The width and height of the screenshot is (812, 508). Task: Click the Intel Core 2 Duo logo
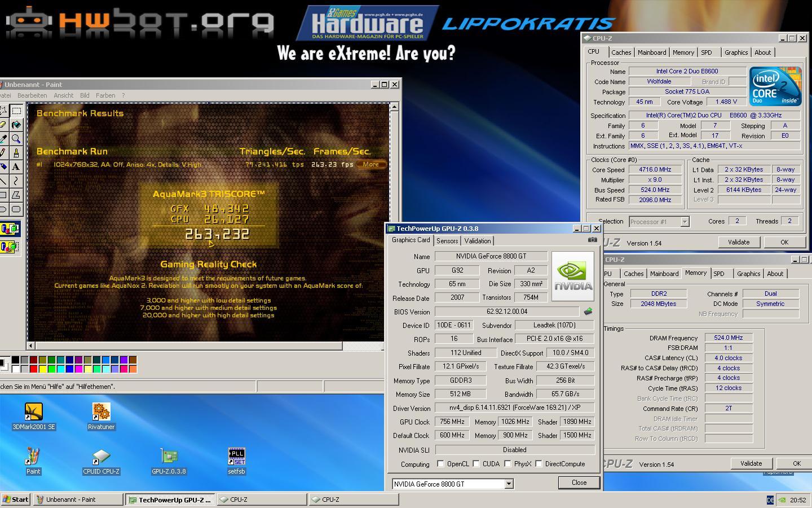point(775,86)
